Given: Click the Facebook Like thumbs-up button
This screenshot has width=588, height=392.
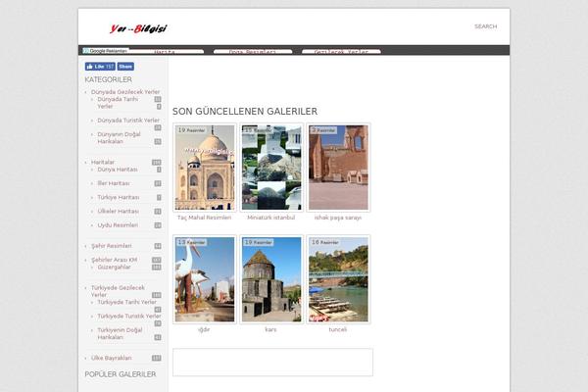Looking at the screenshot, I should click(100, 67).
